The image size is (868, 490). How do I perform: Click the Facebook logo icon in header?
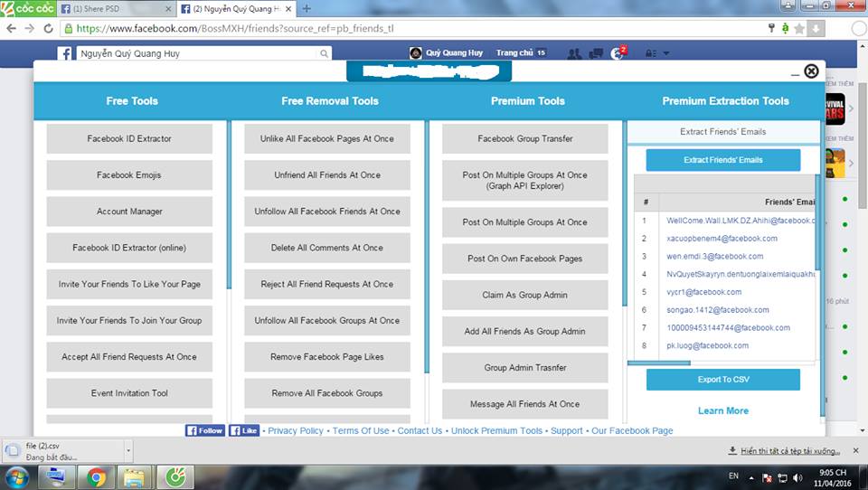tap(65, 53)
